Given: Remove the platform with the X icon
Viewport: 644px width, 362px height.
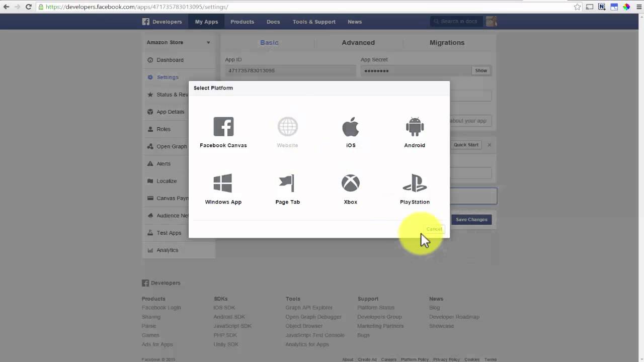Looking at the screenshot, I should [489, 145].
